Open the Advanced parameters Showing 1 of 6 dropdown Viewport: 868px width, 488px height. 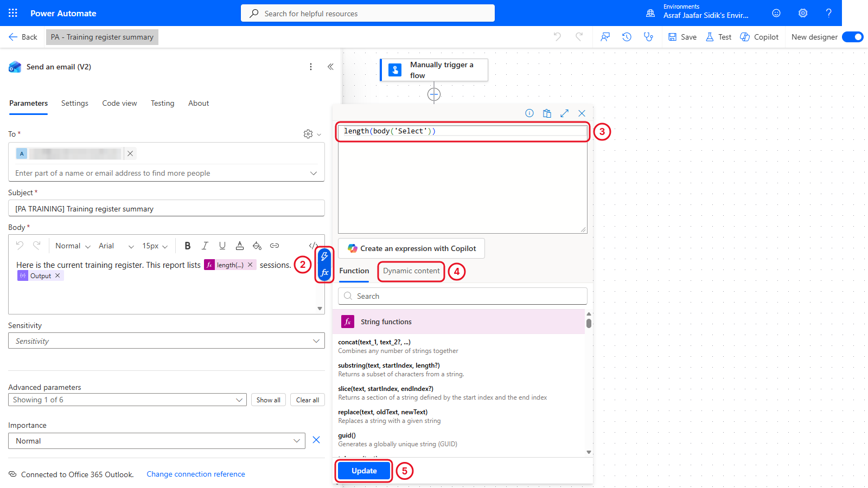(127, 400)
